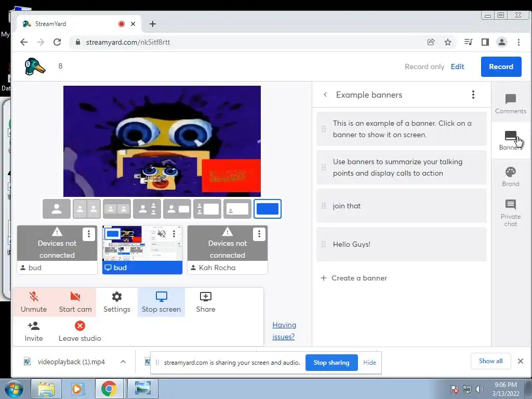Click Show all downloads

490,361
